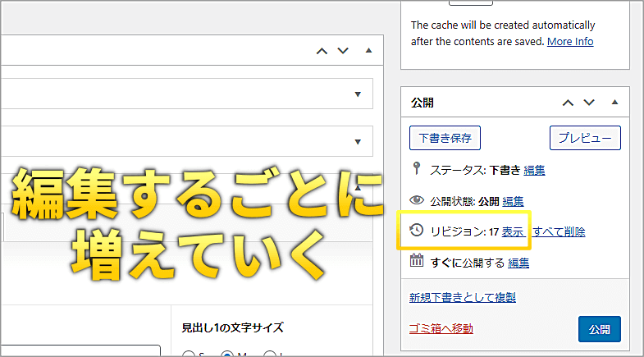
Task: Collapse left metabox with triangle toggle
Action: pos(369,51)
